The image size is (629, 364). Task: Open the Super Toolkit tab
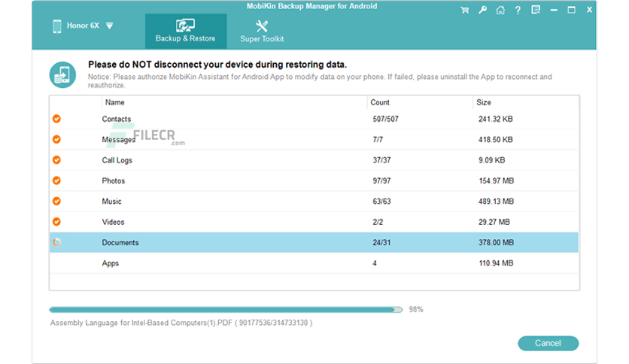coord(262,32)
